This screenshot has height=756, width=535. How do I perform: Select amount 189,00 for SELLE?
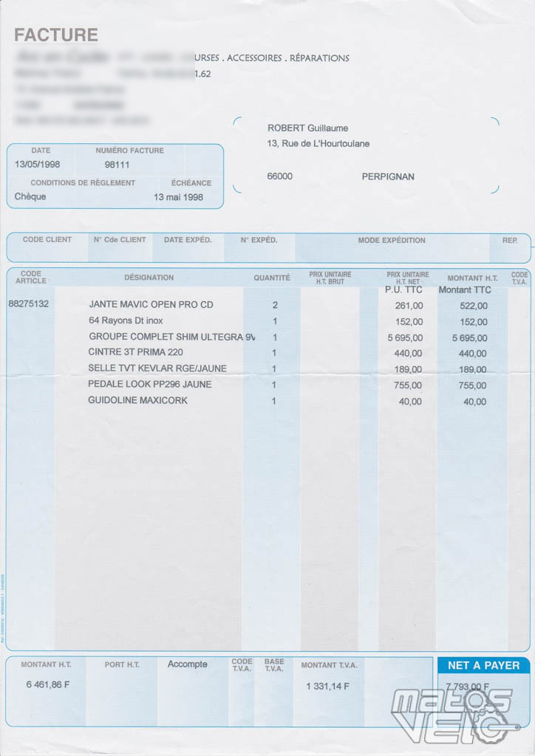point(473,370)
